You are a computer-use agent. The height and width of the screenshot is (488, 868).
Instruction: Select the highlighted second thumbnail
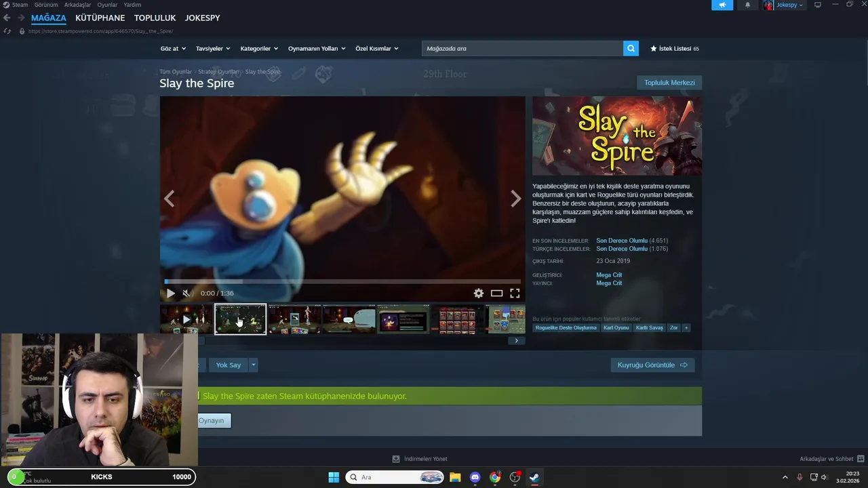click(241, 319)
